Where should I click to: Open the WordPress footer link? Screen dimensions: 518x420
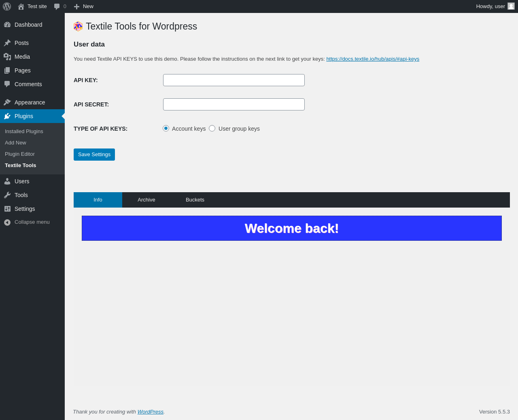click(151, 412)
